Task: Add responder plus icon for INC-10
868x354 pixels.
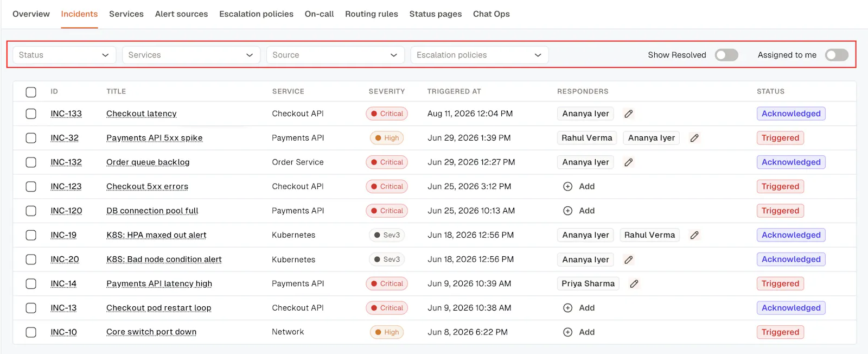Action: 567,332
